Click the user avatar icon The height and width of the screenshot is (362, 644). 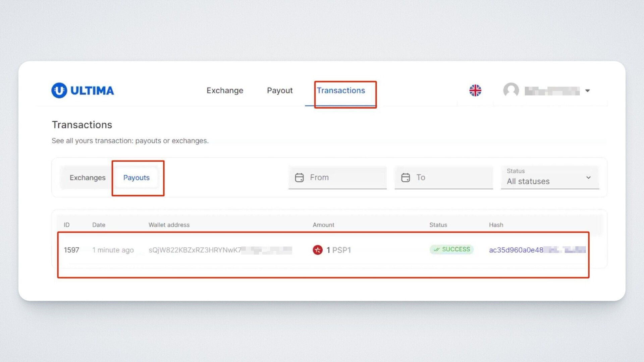(511, 90)
